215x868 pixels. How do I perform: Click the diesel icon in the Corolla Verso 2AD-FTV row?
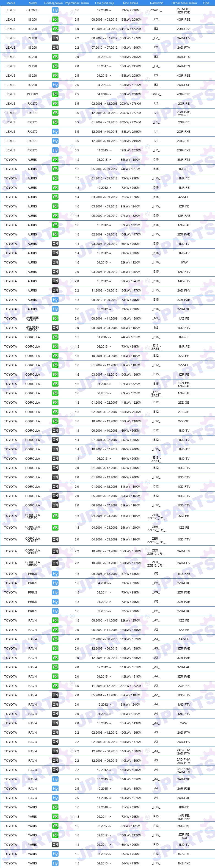coord(55,551)
